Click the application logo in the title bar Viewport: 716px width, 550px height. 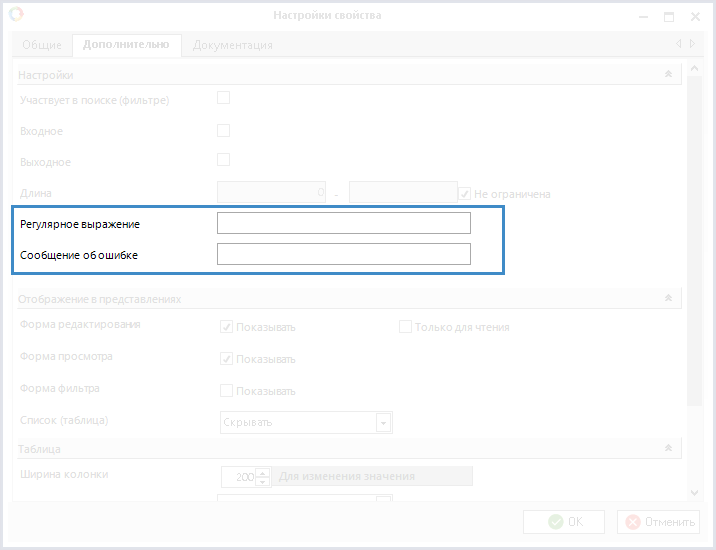14,15
